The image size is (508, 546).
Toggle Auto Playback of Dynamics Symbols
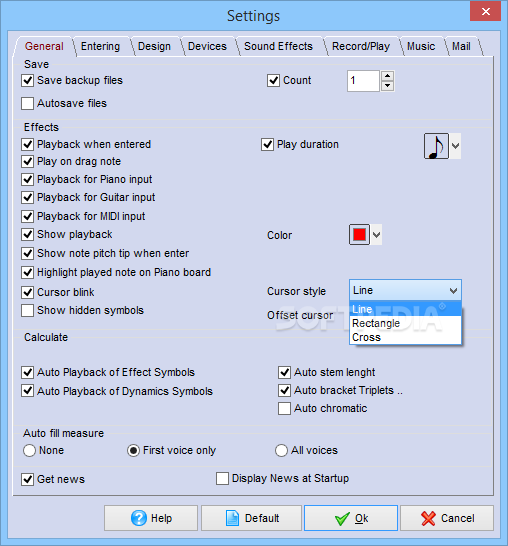tap(28, 391)
